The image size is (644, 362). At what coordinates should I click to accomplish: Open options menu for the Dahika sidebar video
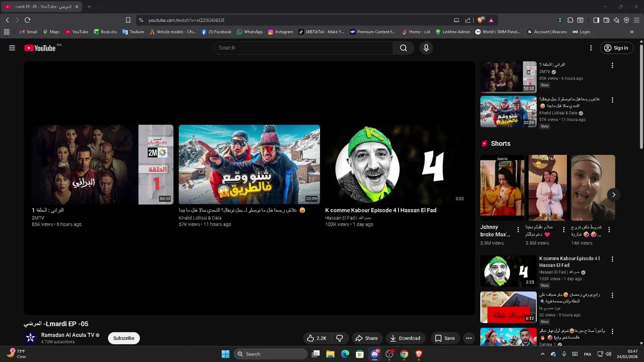click(612, 332)
